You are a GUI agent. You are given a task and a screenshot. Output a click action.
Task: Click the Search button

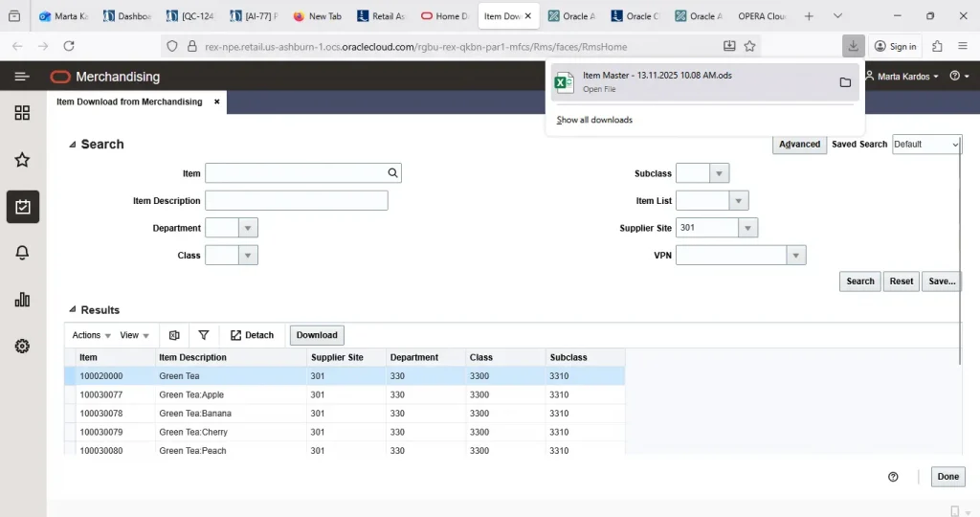tap(859, 281)
